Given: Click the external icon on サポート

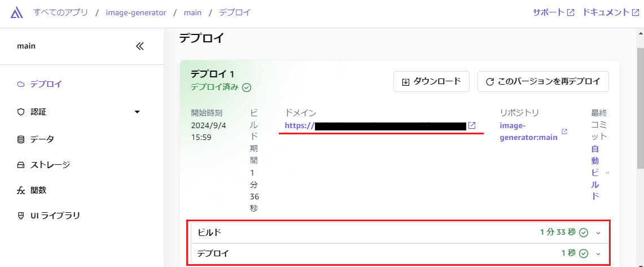Looking at the screenshot, I should point(571,12).
